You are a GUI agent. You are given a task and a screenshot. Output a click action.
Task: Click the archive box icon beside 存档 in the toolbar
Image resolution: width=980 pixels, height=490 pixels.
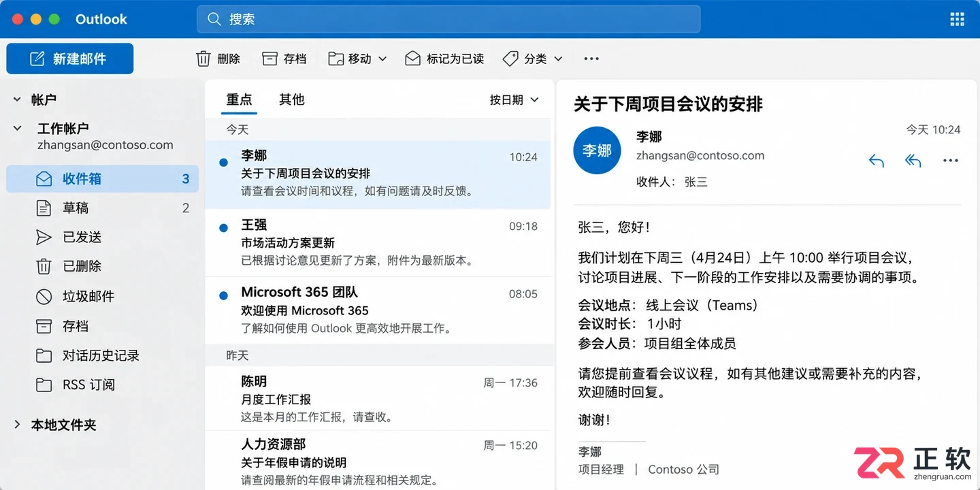[x=270, y=59]
